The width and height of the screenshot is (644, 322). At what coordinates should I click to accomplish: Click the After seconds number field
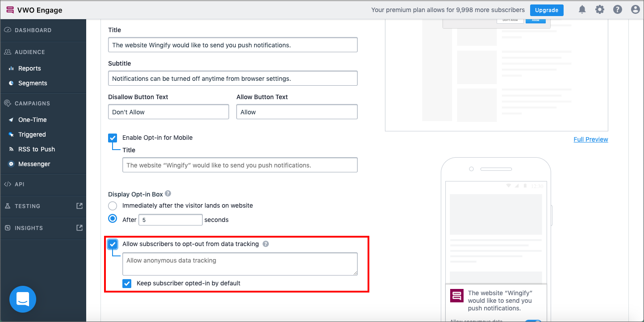pos(171,220)
